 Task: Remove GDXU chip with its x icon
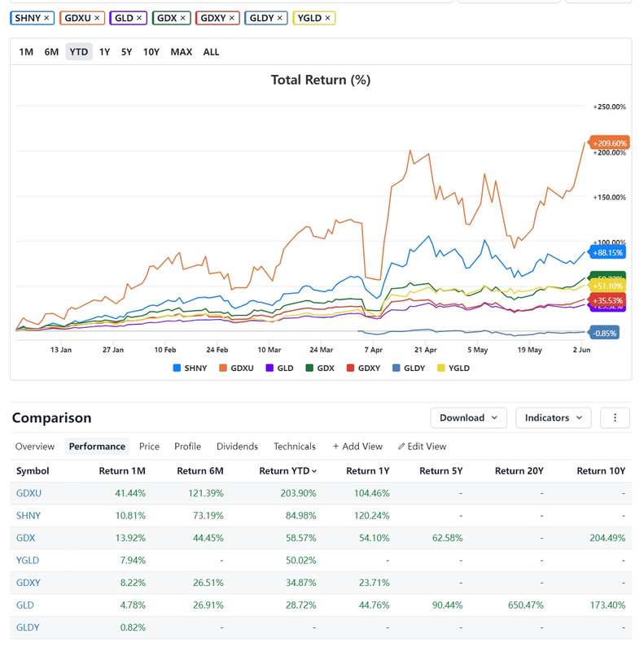click(x=97, y=18)
